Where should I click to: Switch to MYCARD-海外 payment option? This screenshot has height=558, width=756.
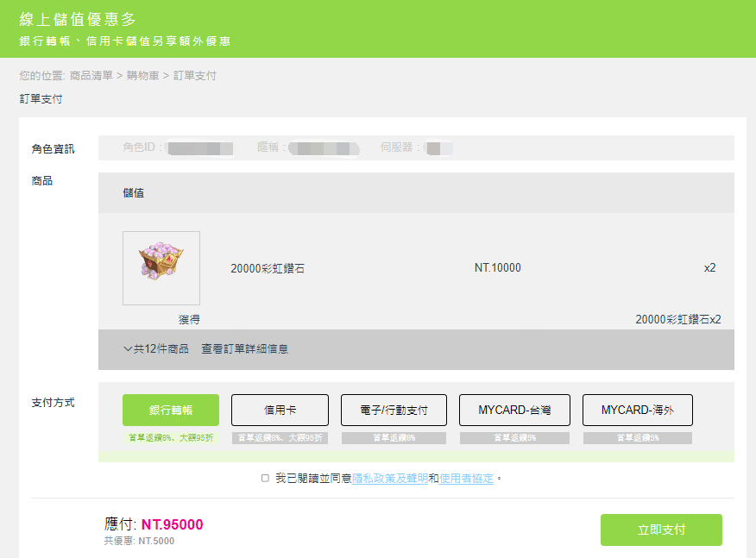(637, 411)
